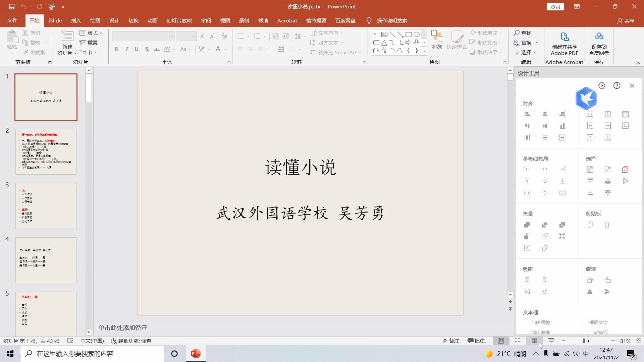Apply text shadow with S icon
644x362 pixels.
pos(147,49)
